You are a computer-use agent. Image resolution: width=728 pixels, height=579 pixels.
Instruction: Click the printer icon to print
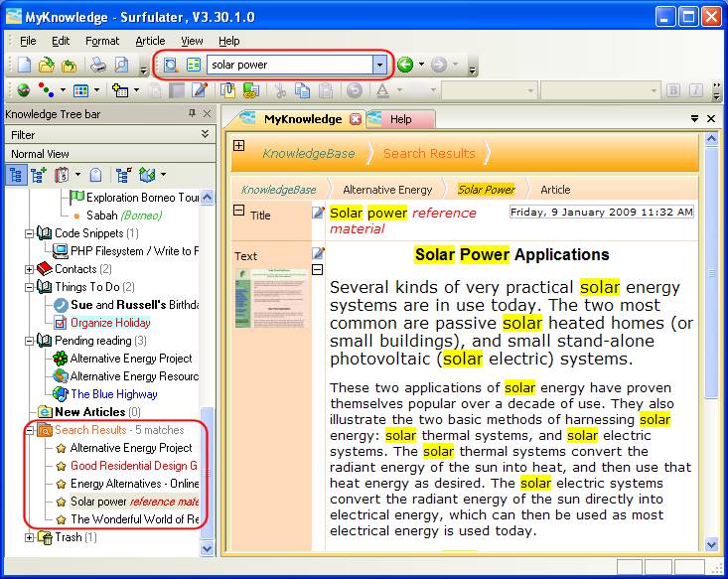[98, 65]
